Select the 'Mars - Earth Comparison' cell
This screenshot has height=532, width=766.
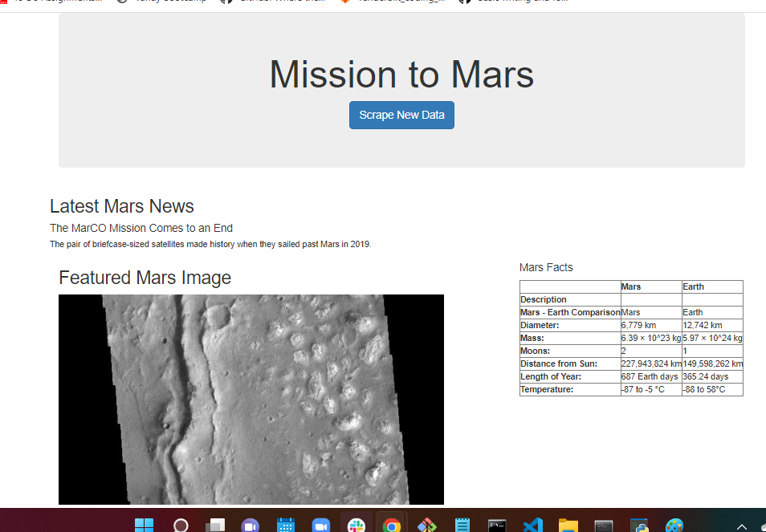[570, 312]
